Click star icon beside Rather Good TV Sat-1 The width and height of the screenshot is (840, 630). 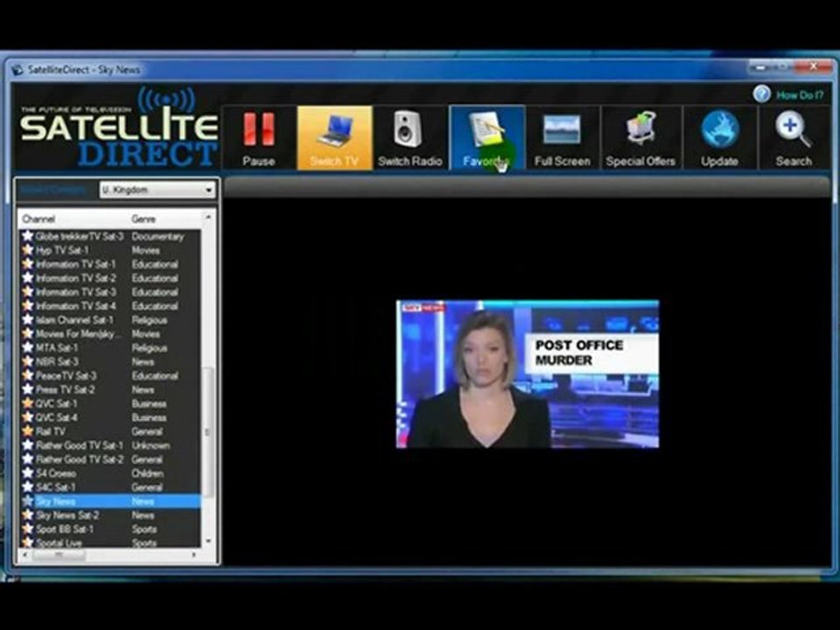click(27, 444)
